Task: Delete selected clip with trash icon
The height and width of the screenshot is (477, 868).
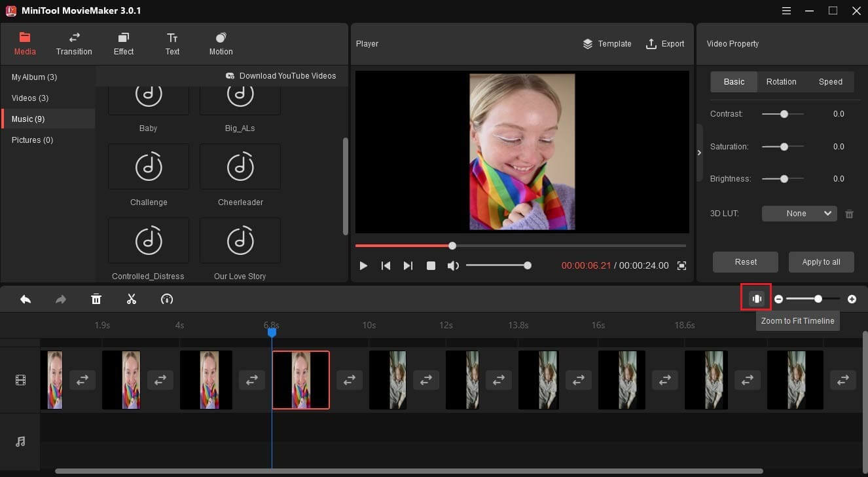Action: (96, 299)
